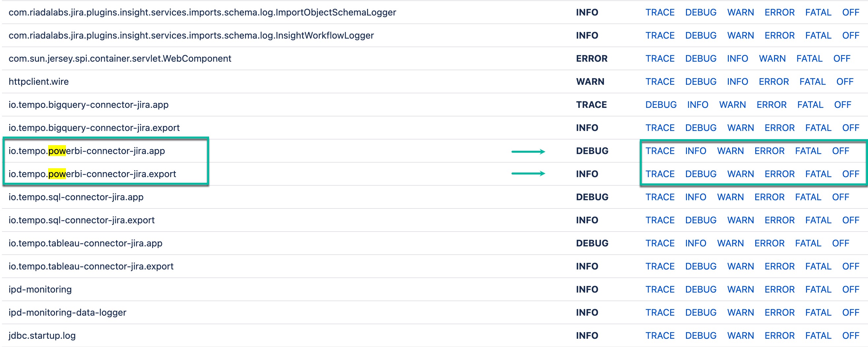
Task: Set io.tempo.powerbi-connector-jira.export to DEBUG
Action: [701, 174]
